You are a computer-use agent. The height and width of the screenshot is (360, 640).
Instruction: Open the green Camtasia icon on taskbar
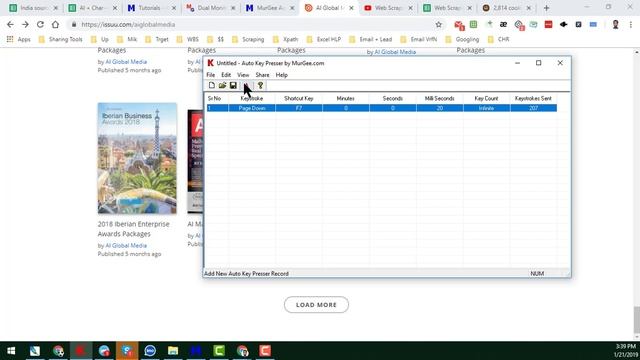(x=219, y=351)
